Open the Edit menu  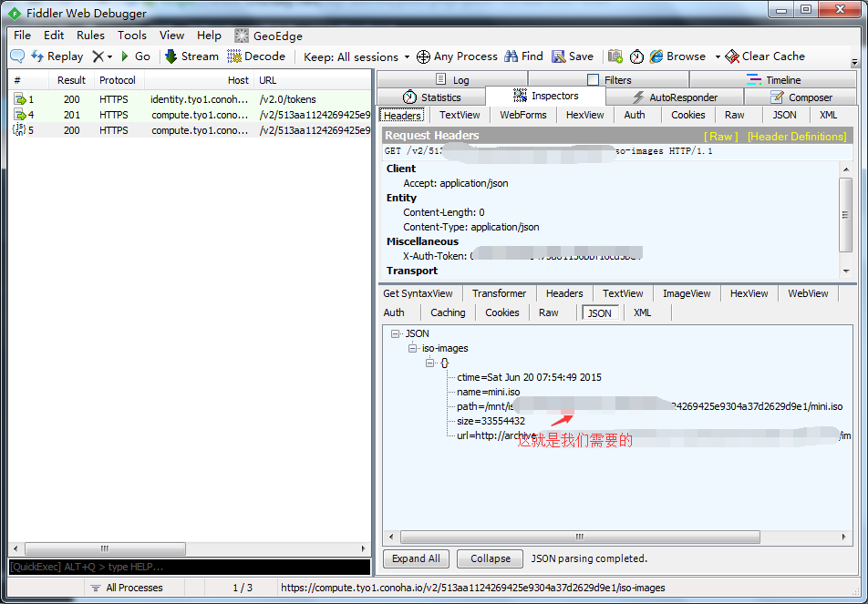pos(54,36)
